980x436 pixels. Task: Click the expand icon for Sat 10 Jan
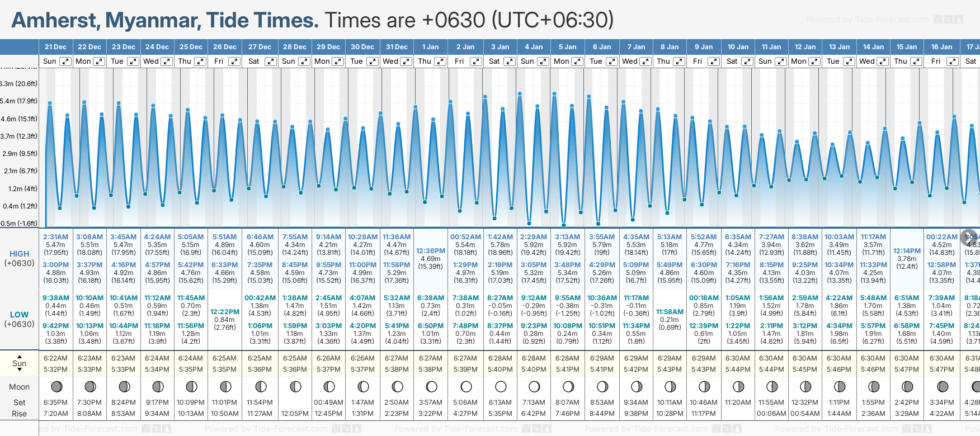tap(747, 61)
